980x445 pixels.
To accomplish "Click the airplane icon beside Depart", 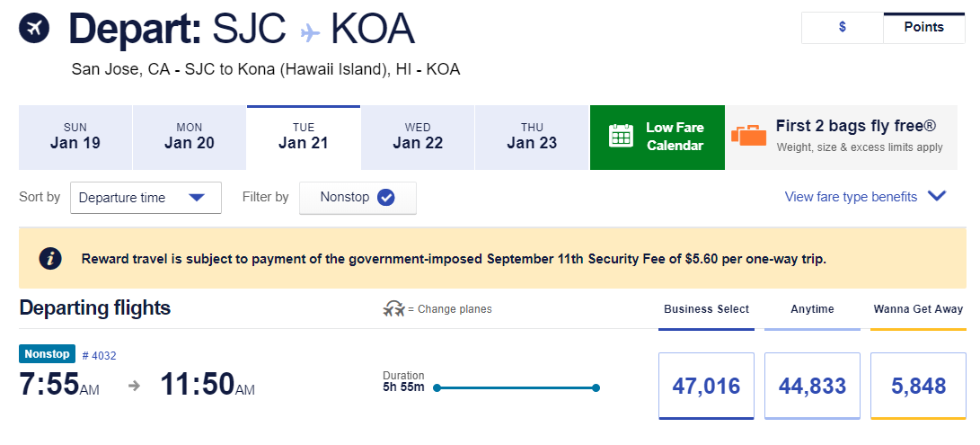I will pos(35,30).
